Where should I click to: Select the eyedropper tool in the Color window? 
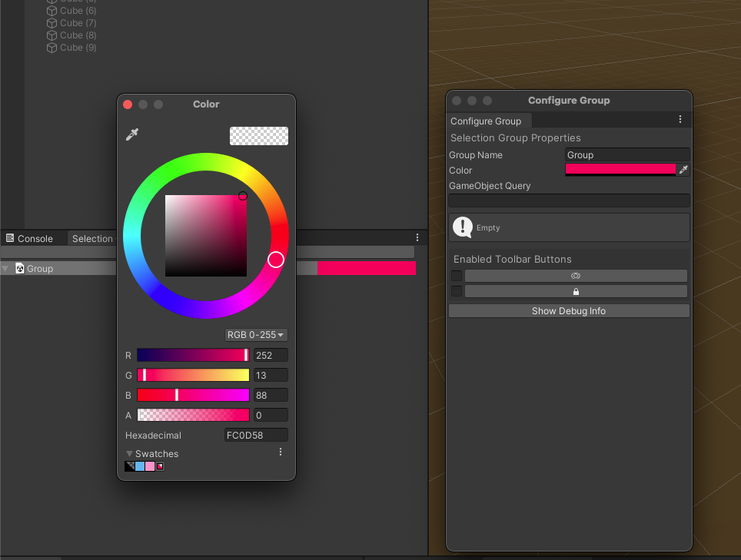131,134
